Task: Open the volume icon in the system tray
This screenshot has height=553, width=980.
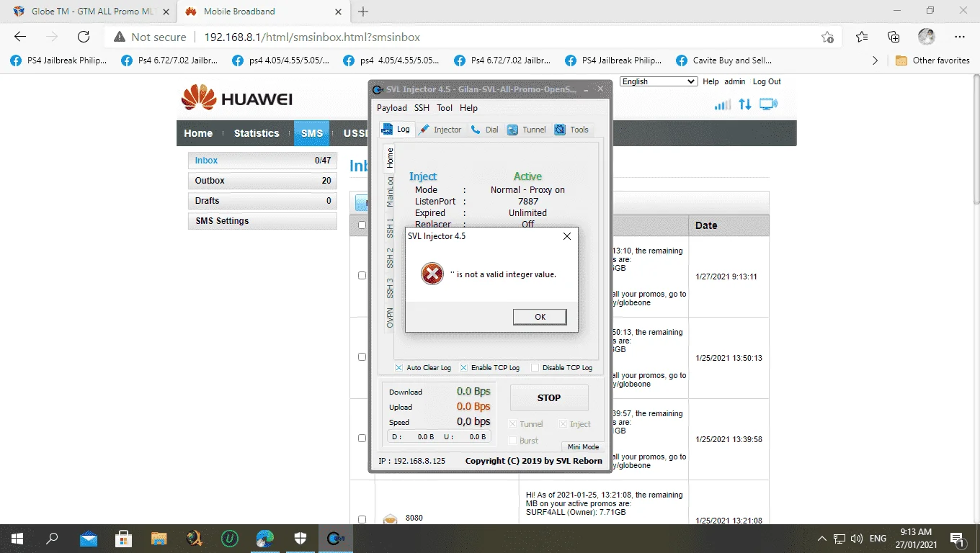Action: click(857, 539)
